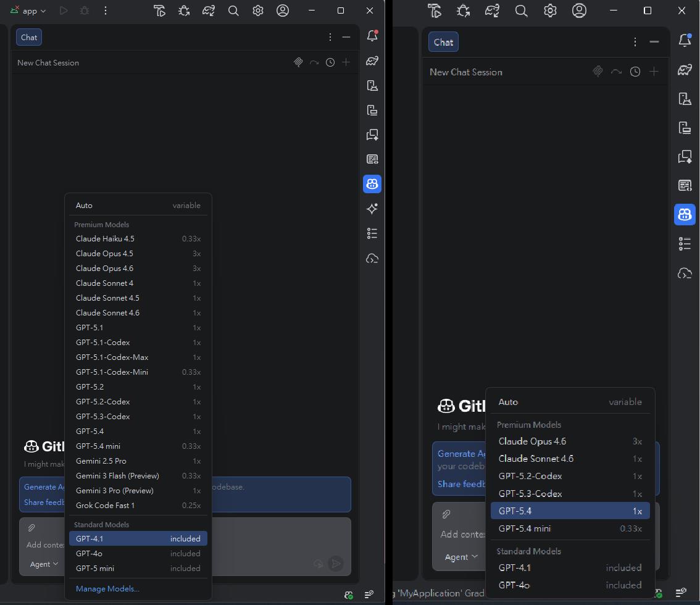Open chat history clock icon in left window
Screen dimensions: 700x605
click(330, 62)
